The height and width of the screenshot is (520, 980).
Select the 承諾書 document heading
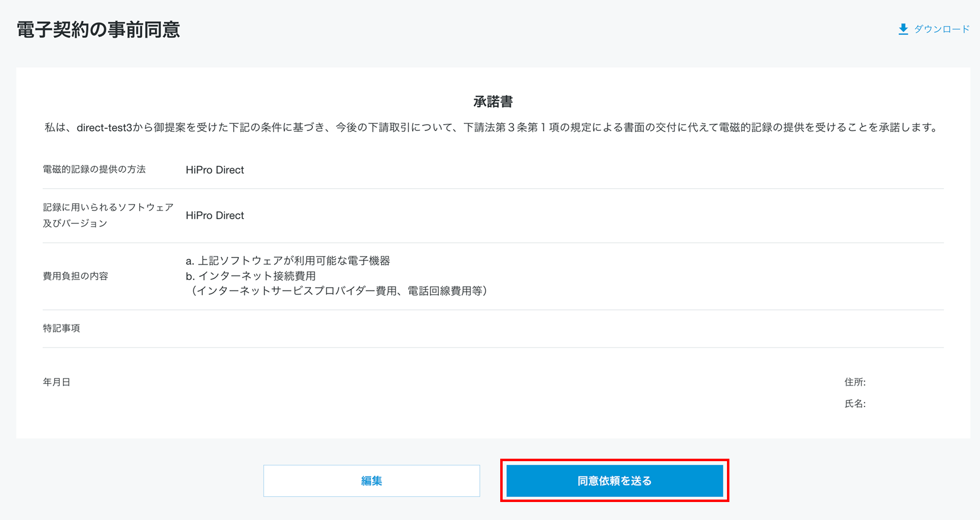click(493, 102)
